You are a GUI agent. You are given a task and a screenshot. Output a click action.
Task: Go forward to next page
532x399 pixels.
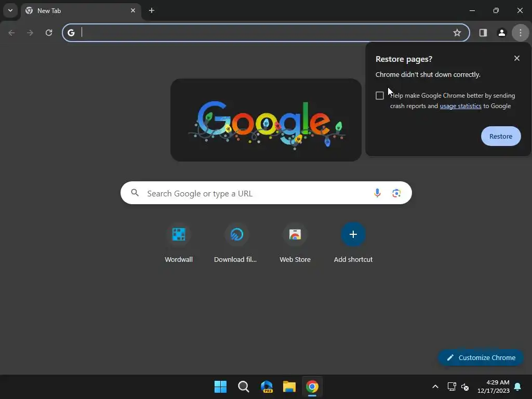tap(30, 33)
